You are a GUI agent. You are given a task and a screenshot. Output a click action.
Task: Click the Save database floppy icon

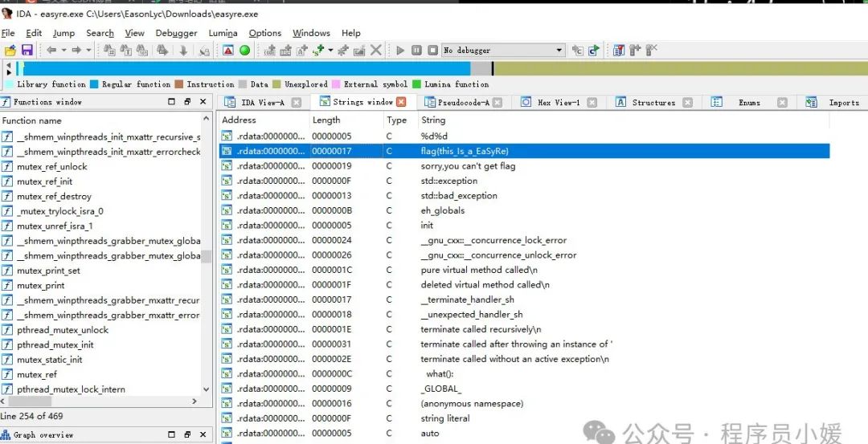tap(27, 51)
